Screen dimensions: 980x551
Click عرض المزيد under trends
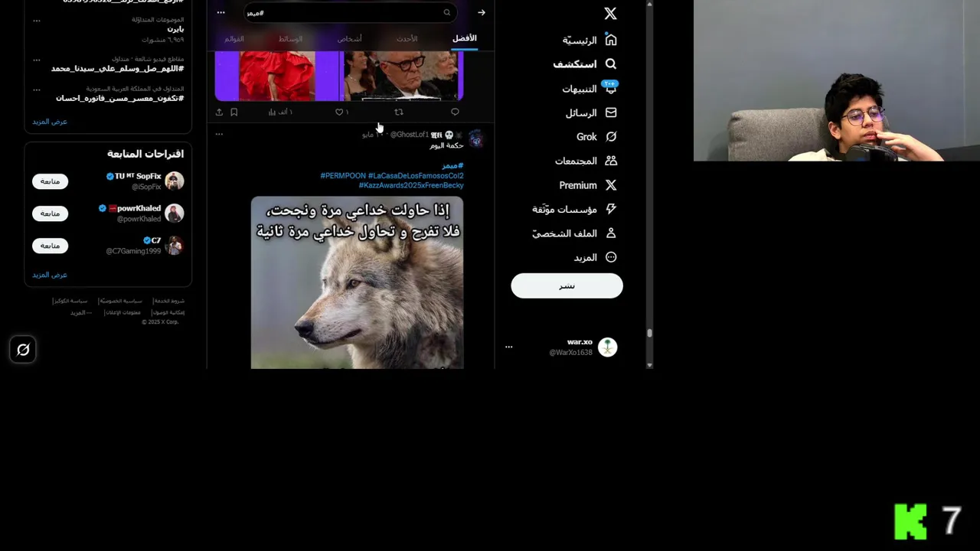pyautogui.click(x=50, y=122)
